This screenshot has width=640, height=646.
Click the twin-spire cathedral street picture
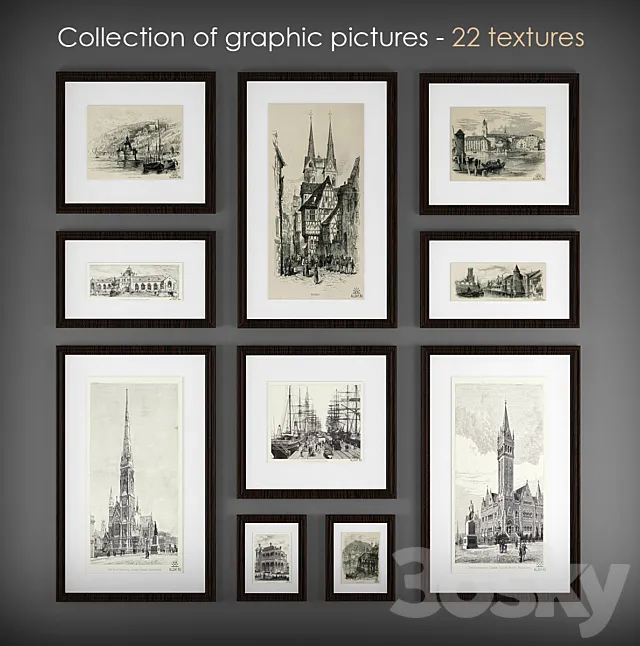pos(317,200)
